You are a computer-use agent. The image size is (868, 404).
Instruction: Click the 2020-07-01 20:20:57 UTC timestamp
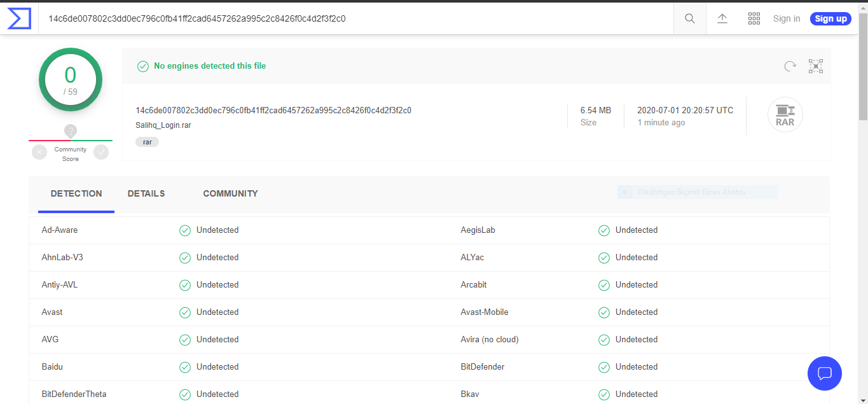(685, 110)
